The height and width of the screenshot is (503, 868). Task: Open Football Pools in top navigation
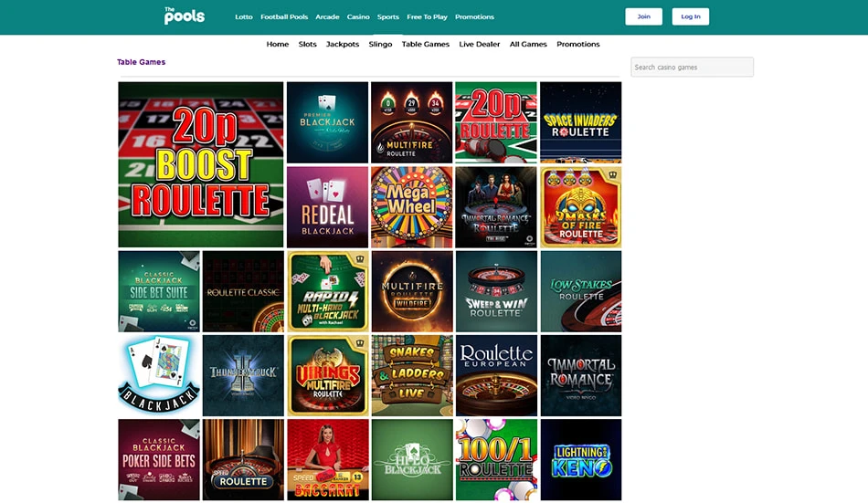(x=284, y=16)
